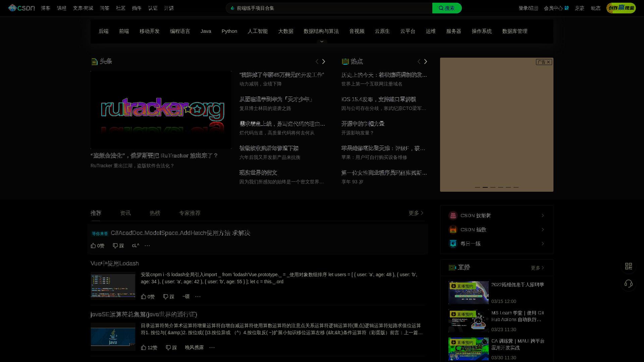Like the C# AddHatch question (0赞)

click(x=98, y=246)
